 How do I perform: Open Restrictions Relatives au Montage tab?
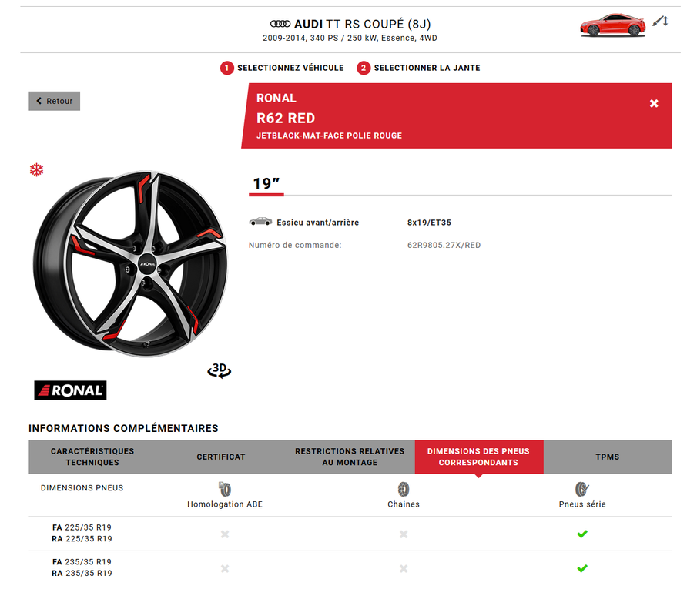(x=350, y=457)
